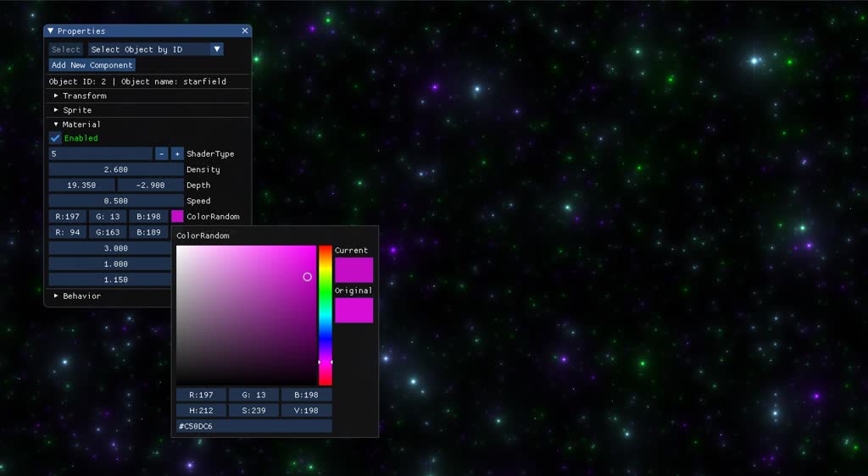
Task: Click inside the saturation-value color square
Action: click(x=246, y=315)
